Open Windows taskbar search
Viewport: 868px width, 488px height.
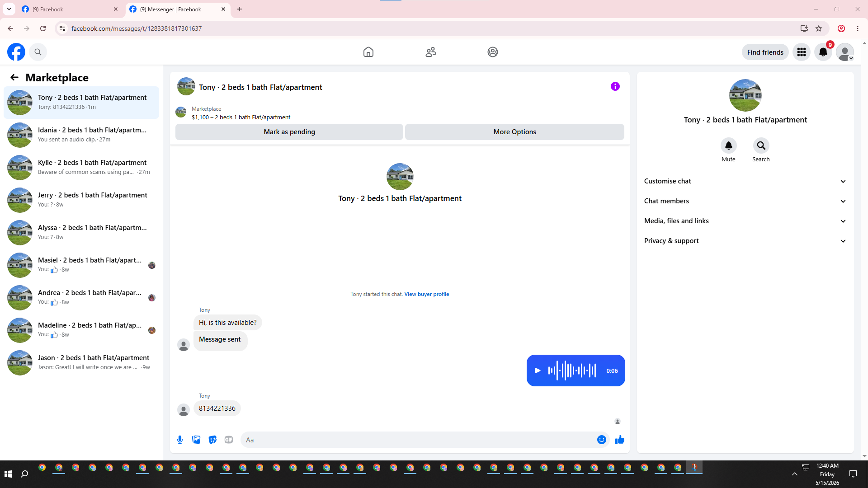(x=25, y=474)
